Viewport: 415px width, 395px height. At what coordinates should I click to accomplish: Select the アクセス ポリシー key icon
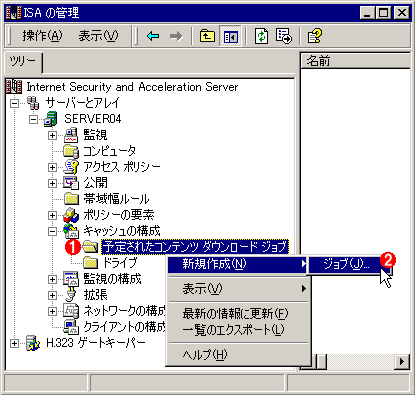coord(71,167)
